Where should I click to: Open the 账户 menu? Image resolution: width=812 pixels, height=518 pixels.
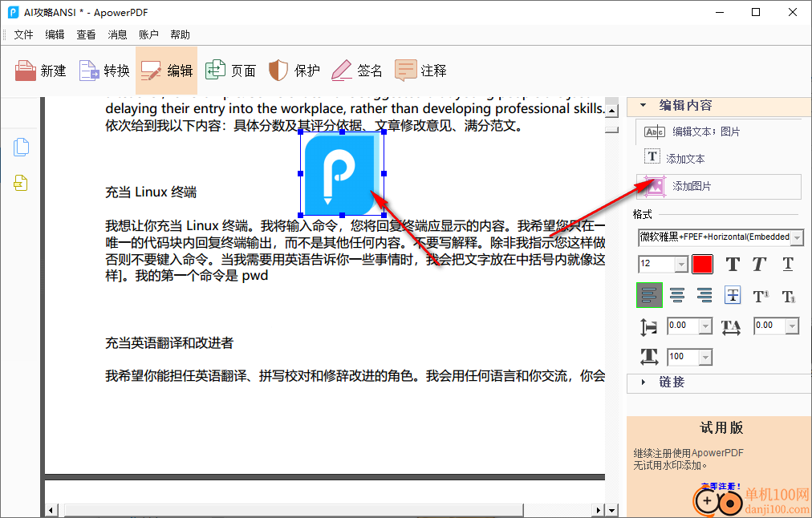pos(148,34)
